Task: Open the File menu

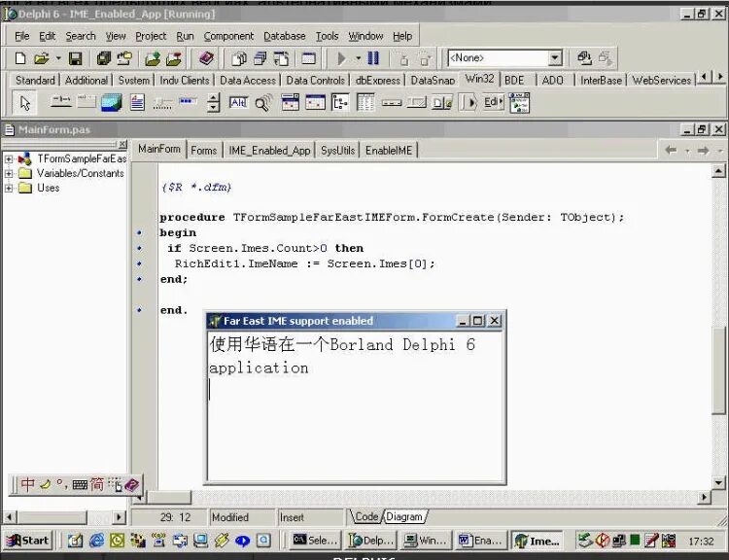Action: [x=21, y=36]
